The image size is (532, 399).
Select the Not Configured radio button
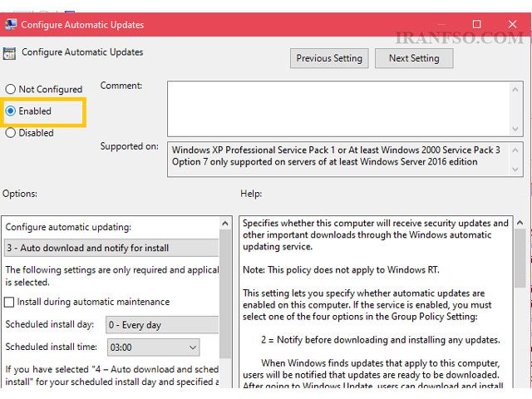click(11, 89)
